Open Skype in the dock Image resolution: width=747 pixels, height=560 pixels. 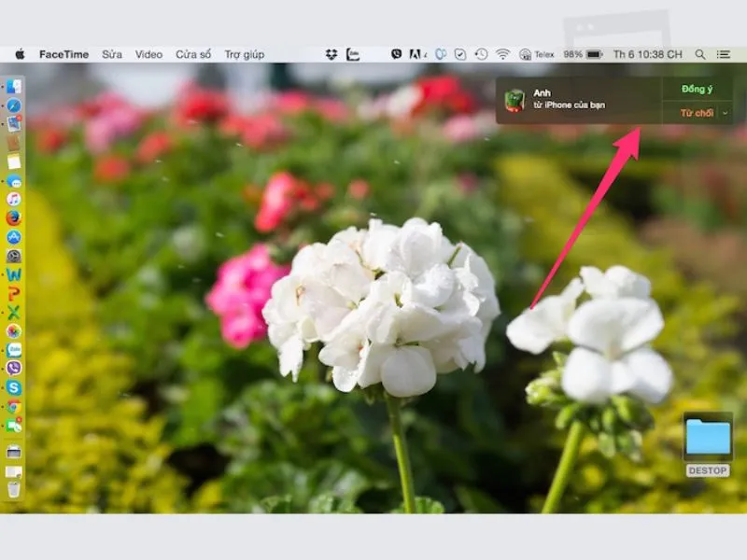[x=14, y=387]
